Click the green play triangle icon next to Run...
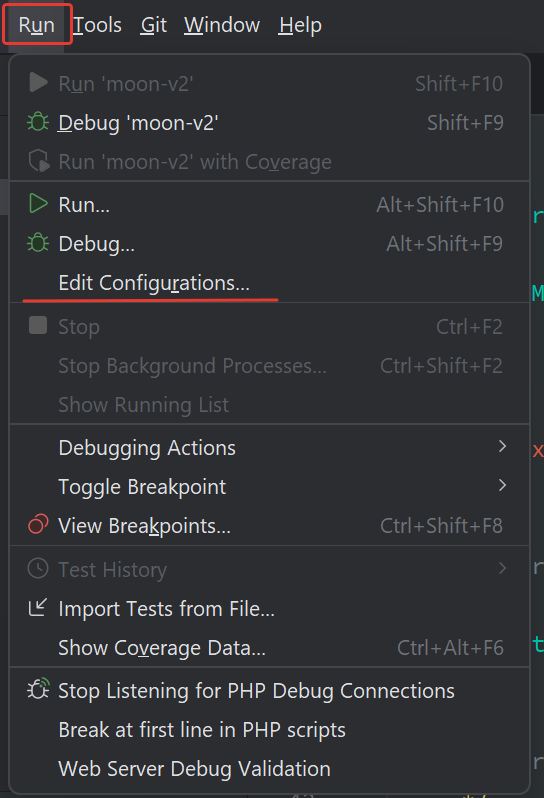Screen dimensions: 544x798 tap(38, 204)
